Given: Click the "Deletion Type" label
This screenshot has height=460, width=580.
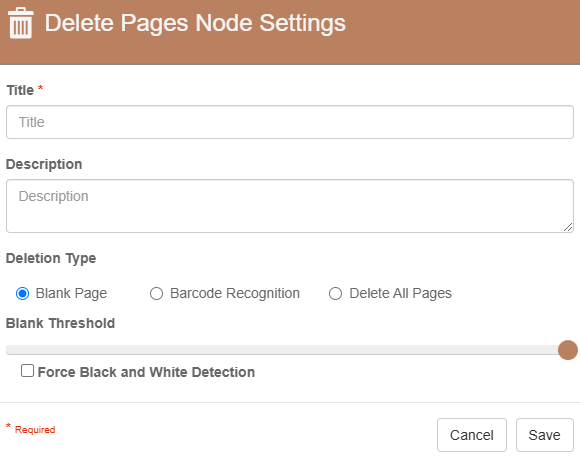Looking at the screenshot, I should tap(51, 258).
